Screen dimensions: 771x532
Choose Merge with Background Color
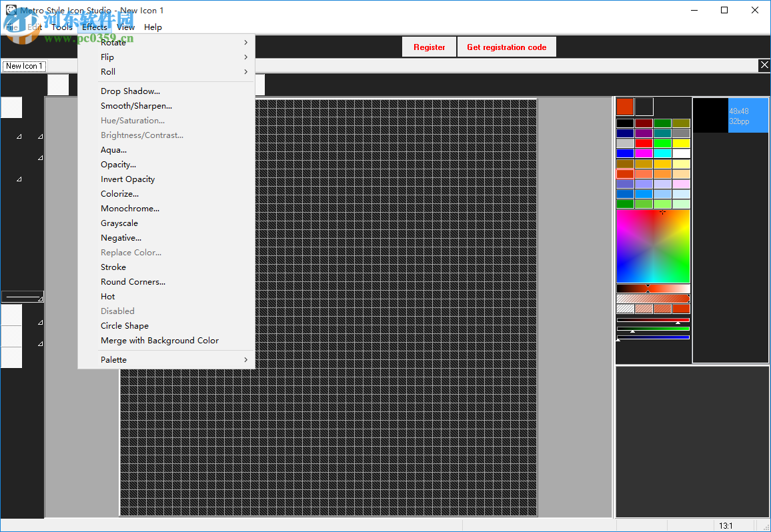click(159, 341)
